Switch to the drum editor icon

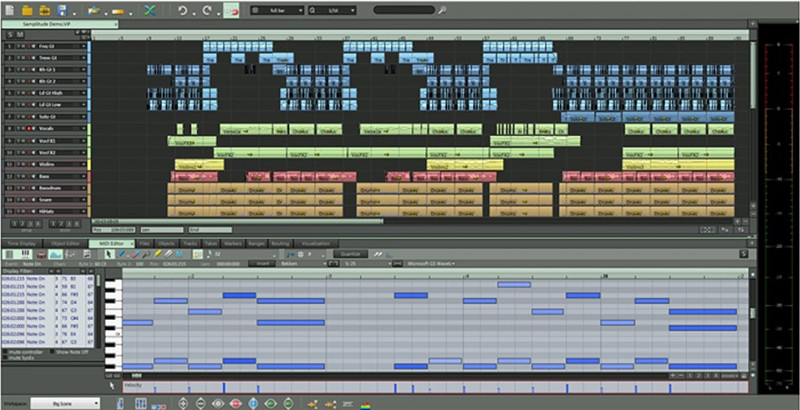[41, 254]
